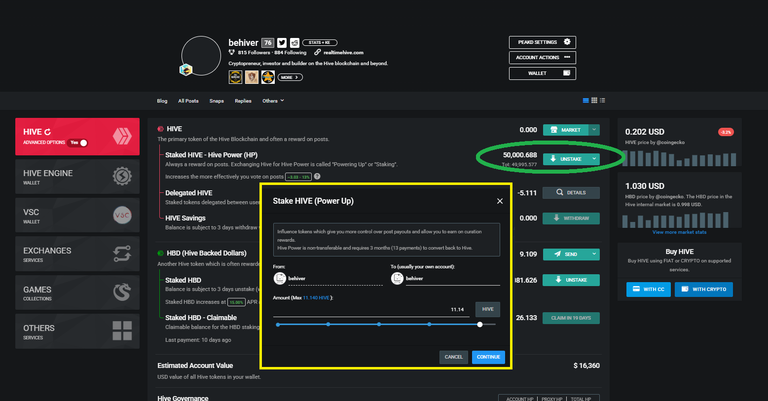Open the realtimehive.com website link

(343, 52)
